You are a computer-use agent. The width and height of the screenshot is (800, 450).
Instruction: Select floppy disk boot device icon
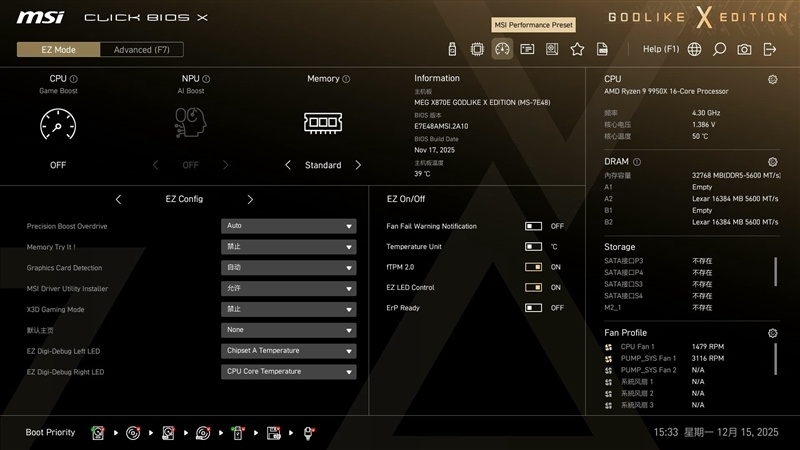(273, 433)
